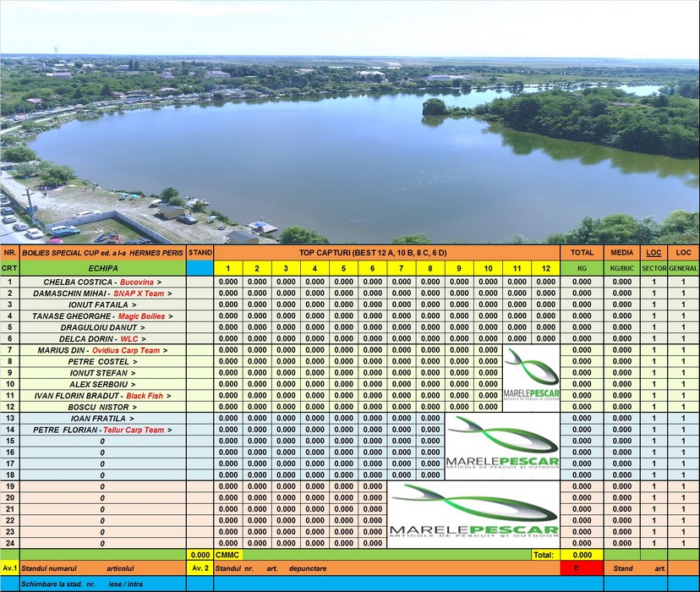
Task: Click the Av. 2 cell
Action: tap(200, 568)
